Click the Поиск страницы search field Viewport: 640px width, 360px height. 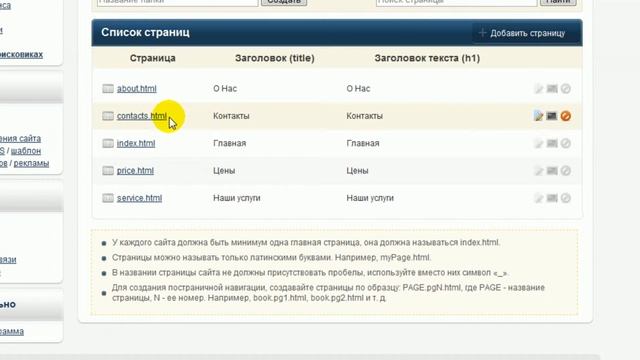[x=456, y=2]
